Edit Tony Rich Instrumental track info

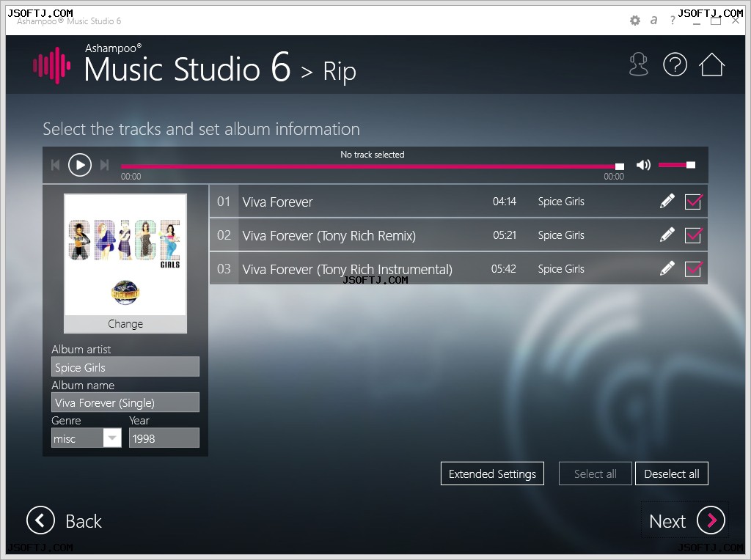667,269
